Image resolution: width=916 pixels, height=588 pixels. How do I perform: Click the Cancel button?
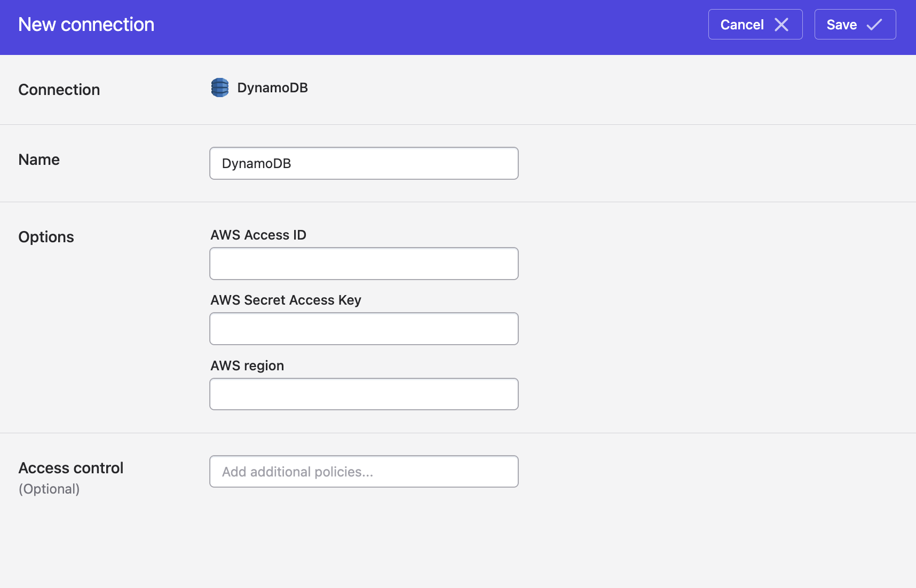(x=755, y=25)
